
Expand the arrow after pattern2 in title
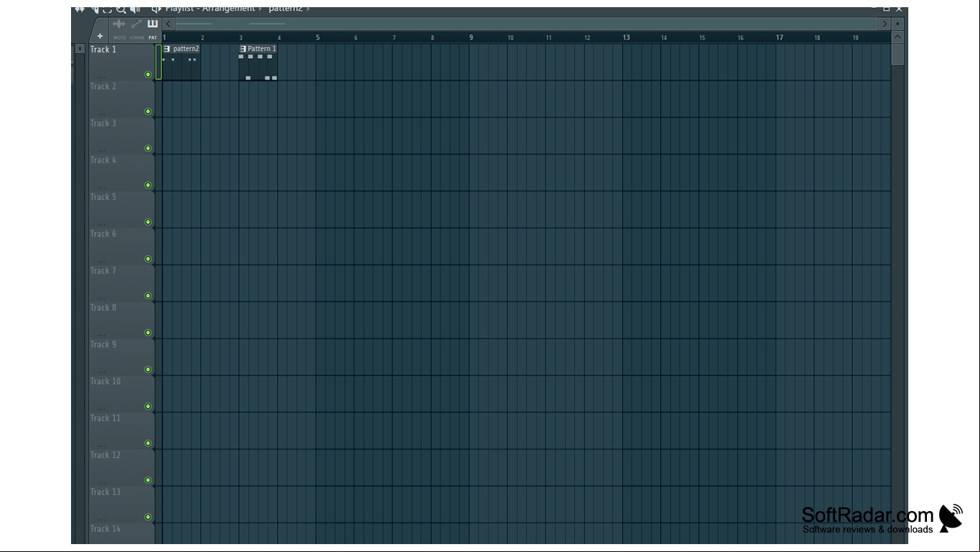308,9
